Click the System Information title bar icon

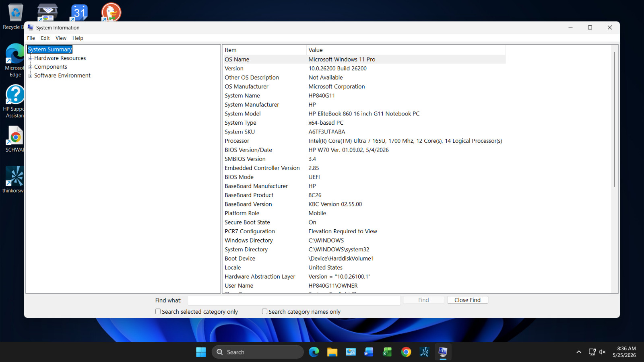31,27
